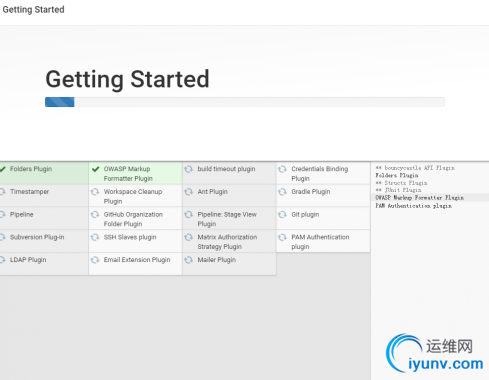489x380 pixels.
Task: Click the spinner icon beside build timeout plugin
Action: coord(189,169)
